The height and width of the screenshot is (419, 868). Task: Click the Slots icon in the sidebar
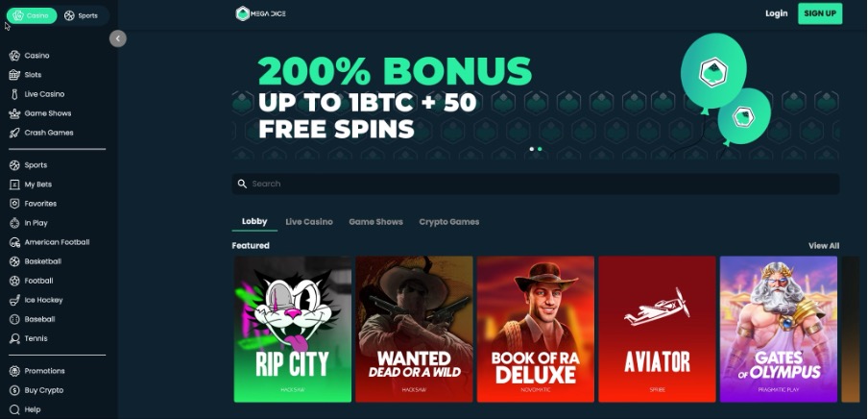click(x=14, y=75)
